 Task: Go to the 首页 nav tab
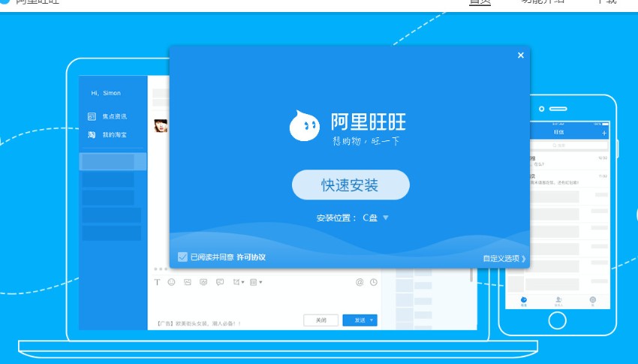(x=480, y=2)
